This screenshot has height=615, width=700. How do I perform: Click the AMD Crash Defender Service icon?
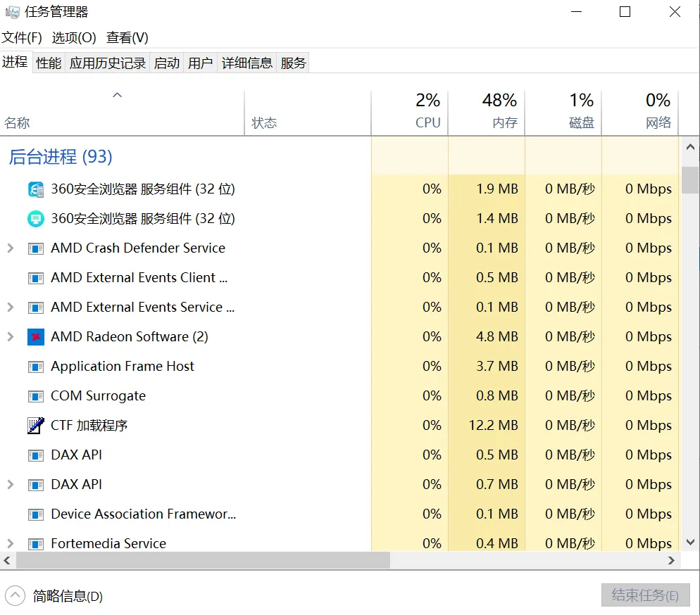pos(35,248)
